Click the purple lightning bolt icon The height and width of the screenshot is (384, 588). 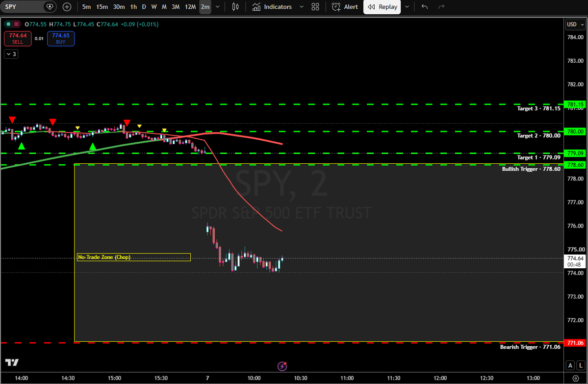(282, 366)
